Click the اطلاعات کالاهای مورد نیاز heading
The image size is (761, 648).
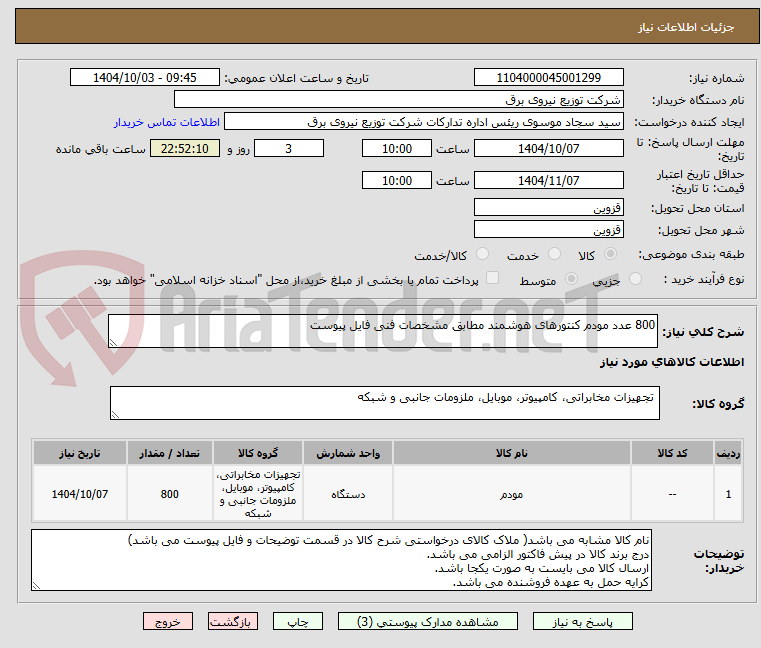click(672, 362)
